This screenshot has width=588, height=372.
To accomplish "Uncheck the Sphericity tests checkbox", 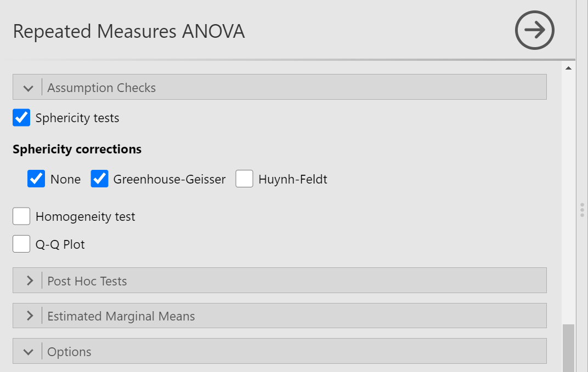I will coord(21,118).
